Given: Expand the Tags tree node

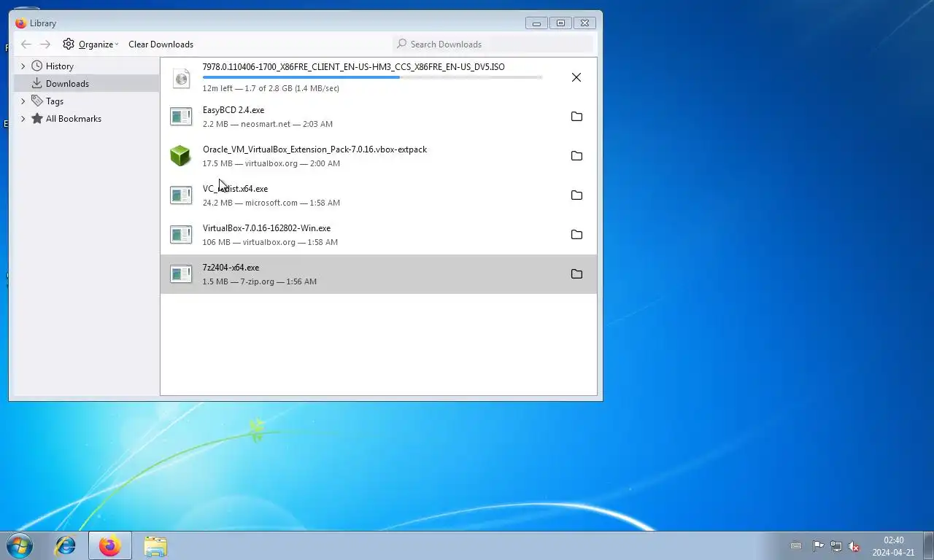Looking at the screenshot, I should (23, 101).
